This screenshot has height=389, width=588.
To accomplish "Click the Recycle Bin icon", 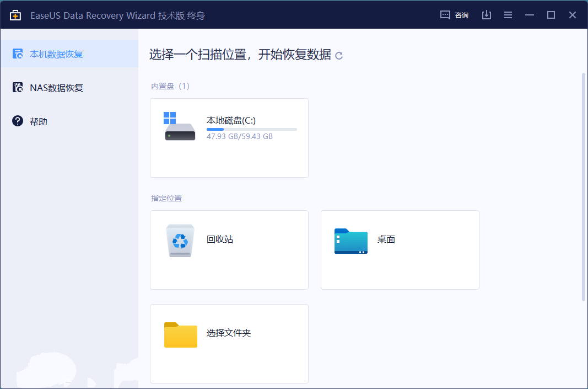I will click(180, 241).
